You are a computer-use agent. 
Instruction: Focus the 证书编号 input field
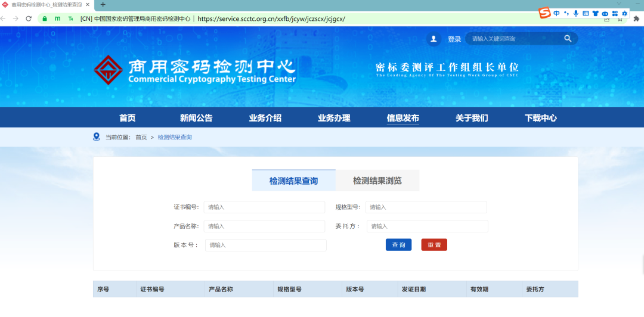click(264, 207)
